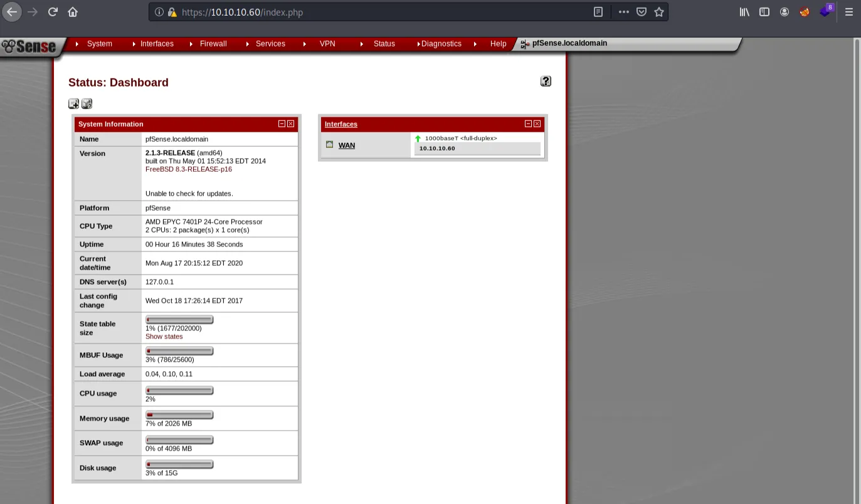
Task: Open the Diagnostics dropdown menu
Action: click(x=441, y=44)
